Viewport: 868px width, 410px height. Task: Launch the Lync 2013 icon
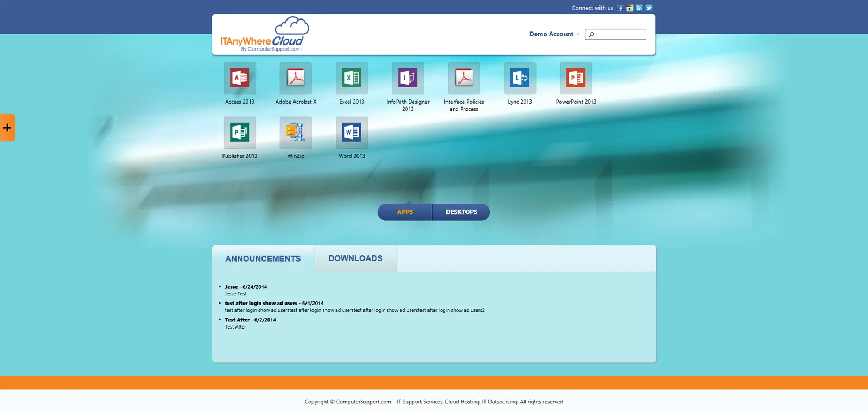(520, 78)
